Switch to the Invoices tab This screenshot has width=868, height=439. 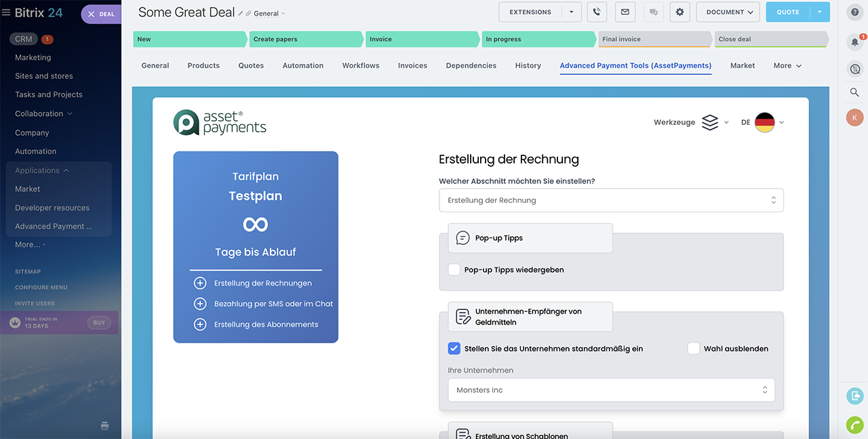412,66
